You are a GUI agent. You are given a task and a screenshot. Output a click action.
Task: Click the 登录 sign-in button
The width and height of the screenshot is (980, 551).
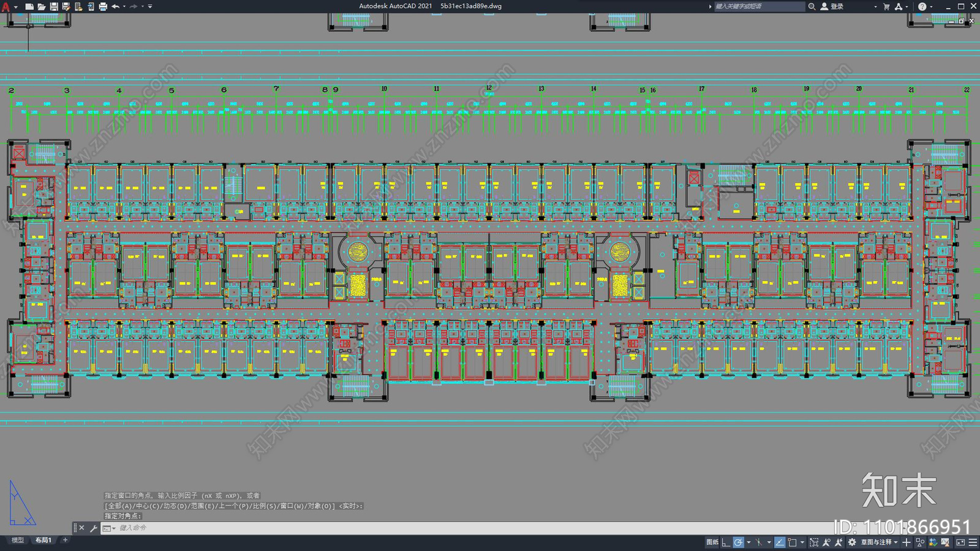832,6
